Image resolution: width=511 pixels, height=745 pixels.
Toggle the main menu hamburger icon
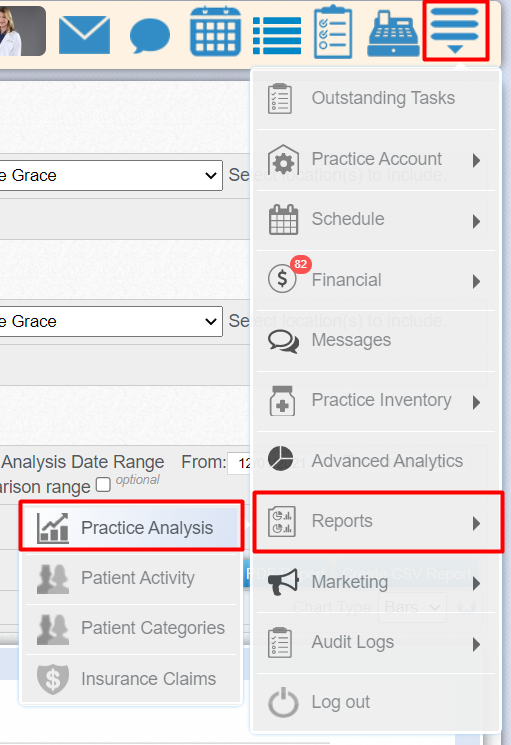[455, 31]
